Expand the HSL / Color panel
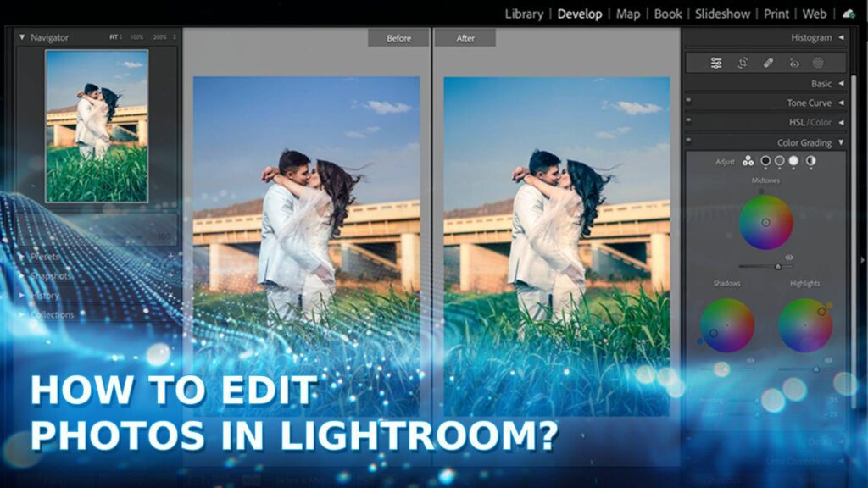868x488 pixels. (841, 122)
